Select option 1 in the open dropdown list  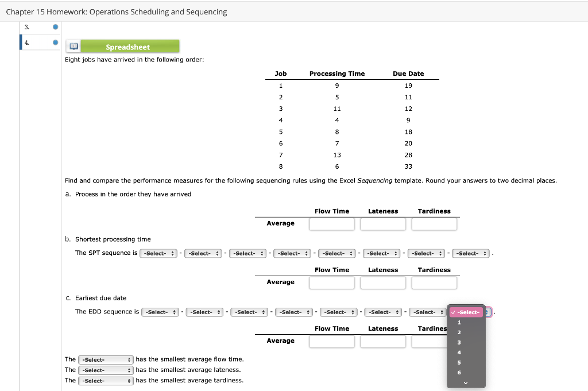pyautogui.click(x=459, y=323)
